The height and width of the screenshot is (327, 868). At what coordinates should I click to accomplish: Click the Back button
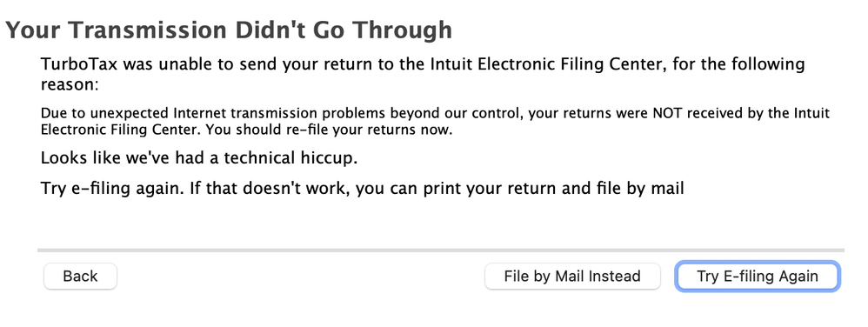[x=80, y=276]
